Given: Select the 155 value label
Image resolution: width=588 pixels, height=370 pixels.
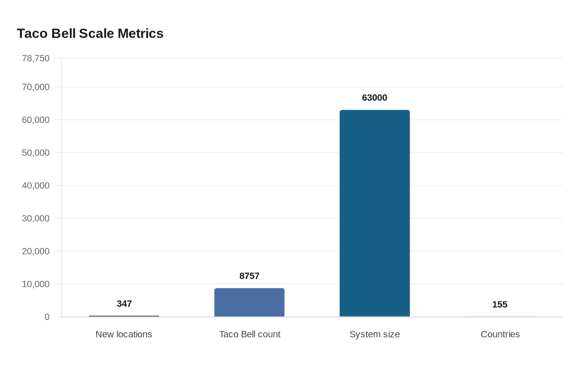Looking at the screenshot, I should tap(500, 304).
